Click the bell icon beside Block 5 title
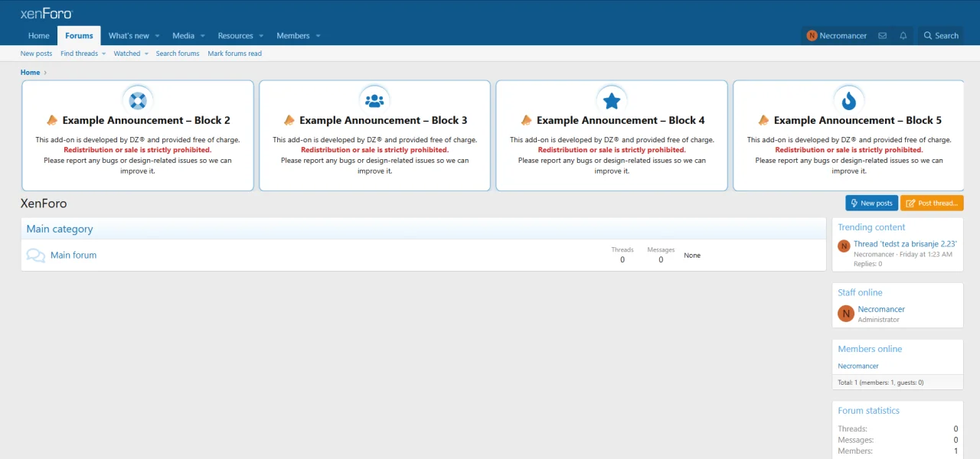The image size is (980, 459). 764,120
